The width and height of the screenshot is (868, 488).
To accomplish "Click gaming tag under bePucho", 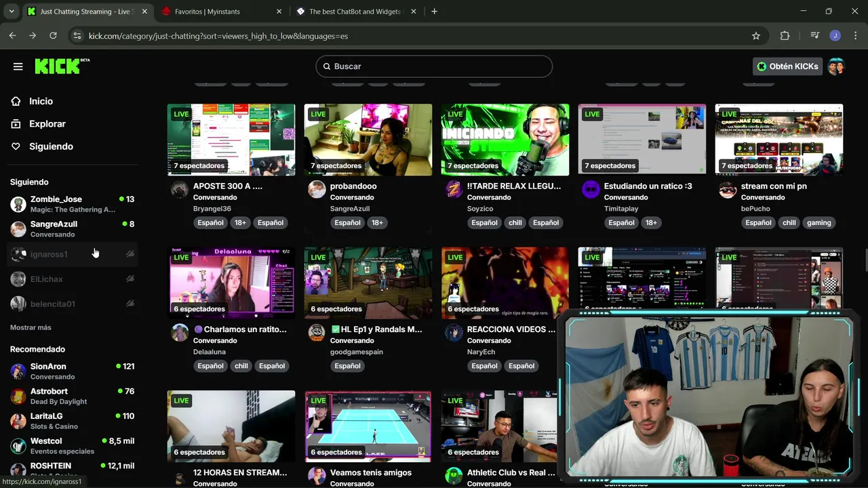I will (818, 222).
